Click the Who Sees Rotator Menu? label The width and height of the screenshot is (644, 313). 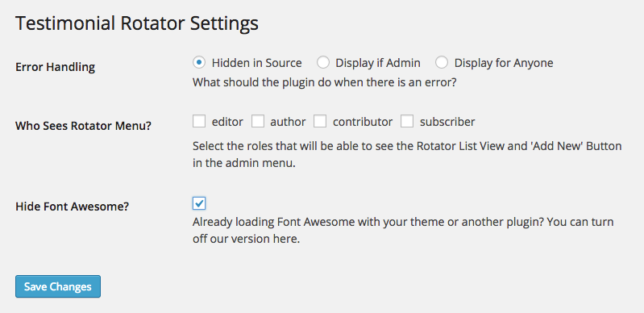[83, 125]
